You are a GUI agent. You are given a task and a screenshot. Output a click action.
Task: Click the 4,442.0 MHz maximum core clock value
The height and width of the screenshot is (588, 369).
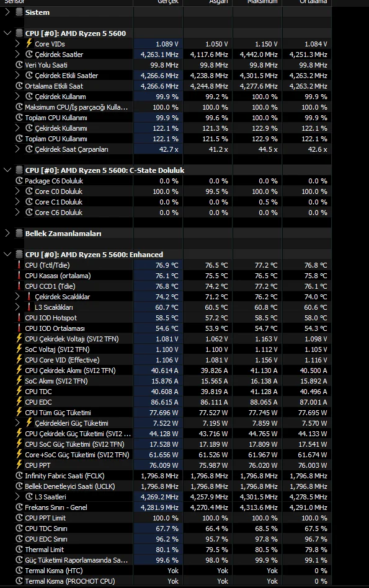(259, 55)
